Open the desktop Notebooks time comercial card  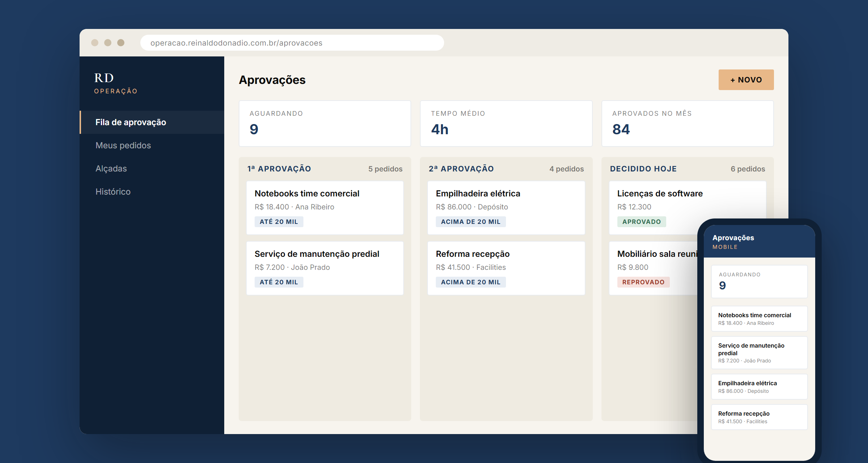(325, 208)
